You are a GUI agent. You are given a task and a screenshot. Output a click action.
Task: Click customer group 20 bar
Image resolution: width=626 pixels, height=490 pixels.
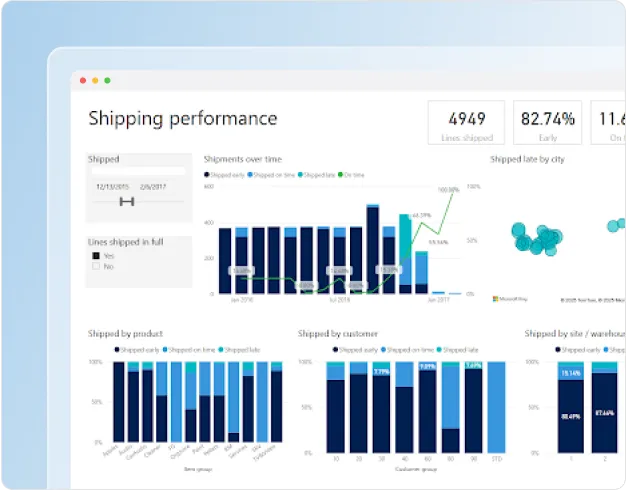pos(359,407)
